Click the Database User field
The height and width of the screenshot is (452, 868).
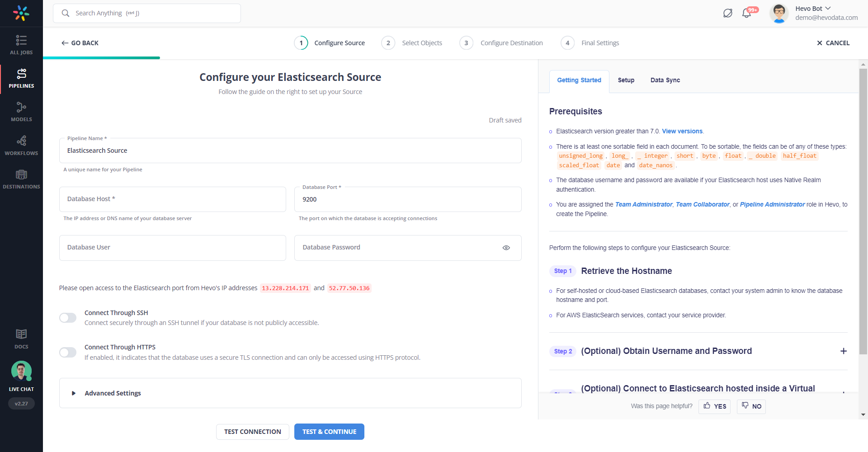click(173, 248)
